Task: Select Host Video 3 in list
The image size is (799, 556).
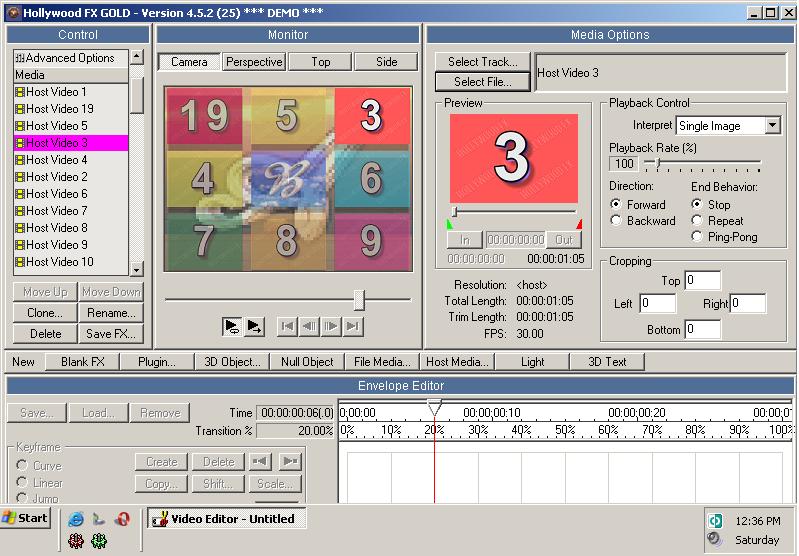Action: click(x=71, y=143)
